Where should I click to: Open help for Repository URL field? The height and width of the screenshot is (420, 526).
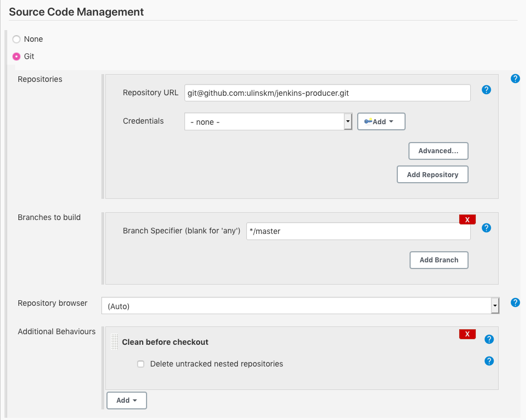(x=486, y=90)
